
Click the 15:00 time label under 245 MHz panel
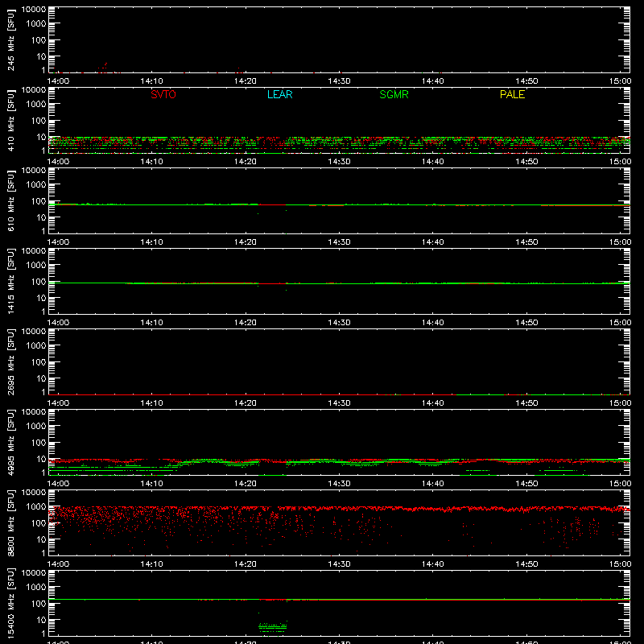620,81
